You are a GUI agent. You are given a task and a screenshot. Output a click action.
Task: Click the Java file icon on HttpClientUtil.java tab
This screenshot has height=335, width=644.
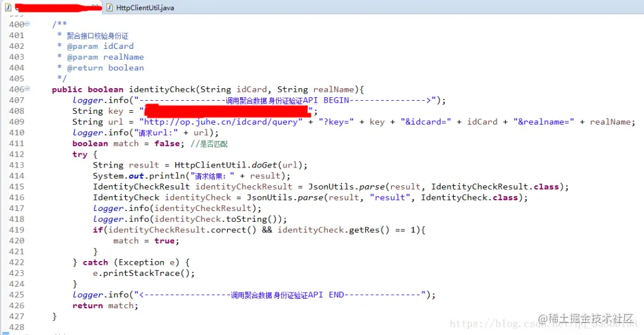pyautogui.click(x=109, y=7)
